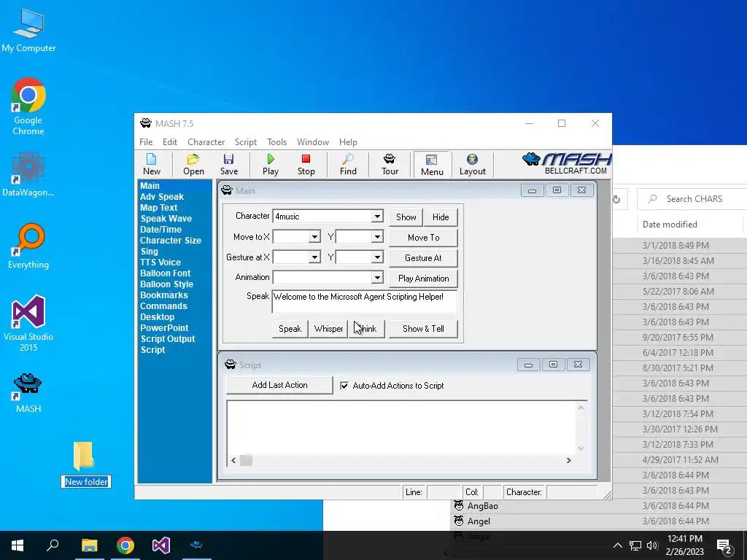Click the script horizontal scrollbar right arrow
The height and width of the screenshot is (560, 747).
568,461
